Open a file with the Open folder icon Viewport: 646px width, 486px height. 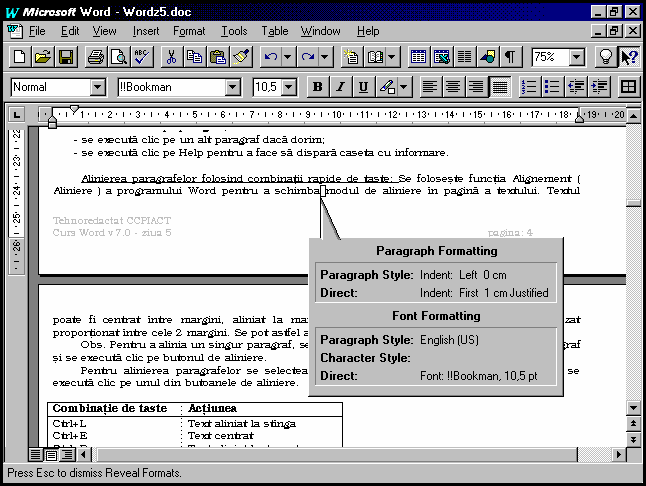pos(42,56)
